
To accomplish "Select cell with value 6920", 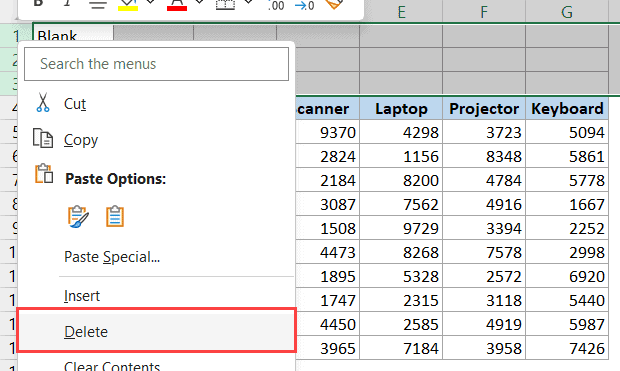I will 567,276.
